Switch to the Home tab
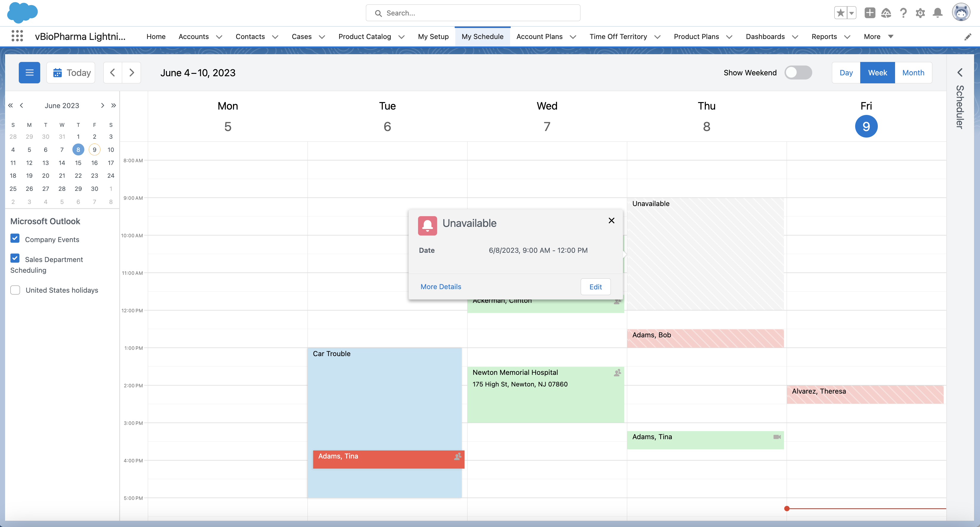Screen dimensions: 980x527 pyautogui.click(x=156, y=37)
